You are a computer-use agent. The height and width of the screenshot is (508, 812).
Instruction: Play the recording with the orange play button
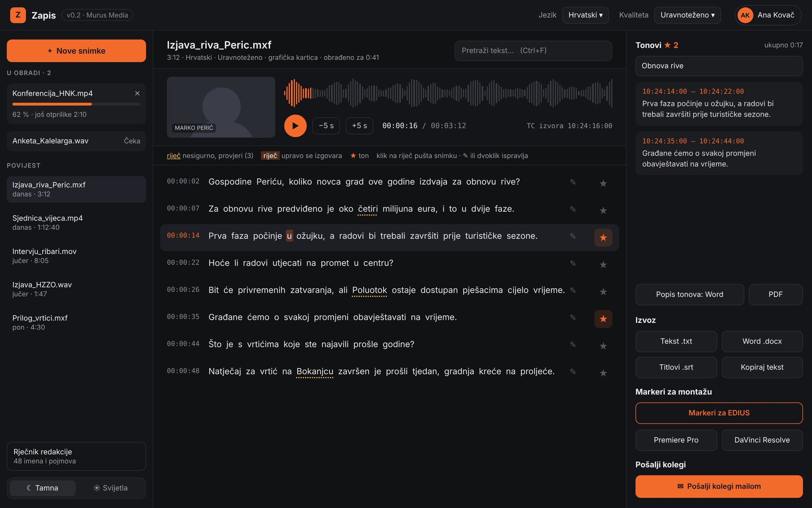[x=295, y=126]
